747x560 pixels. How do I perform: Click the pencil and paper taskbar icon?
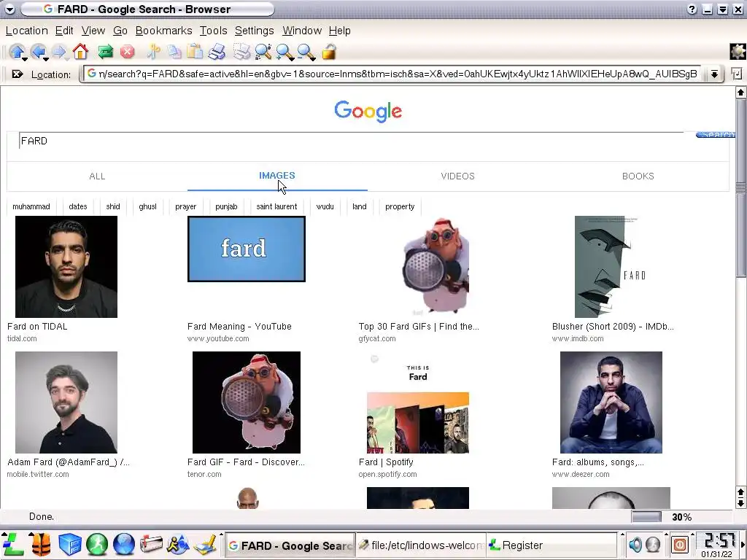click(x=206, y=544)
